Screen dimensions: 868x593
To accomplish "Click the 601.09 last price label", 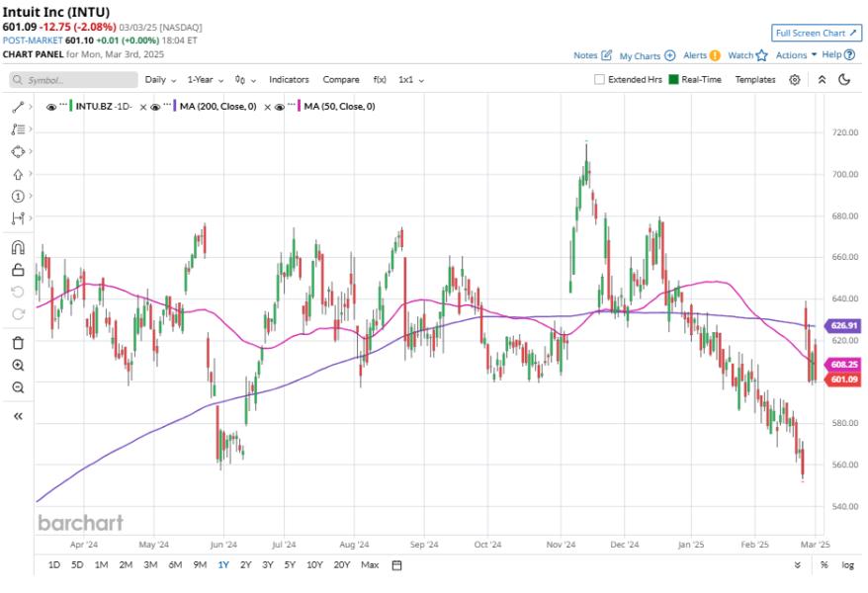I will click(x=843, y=379).
